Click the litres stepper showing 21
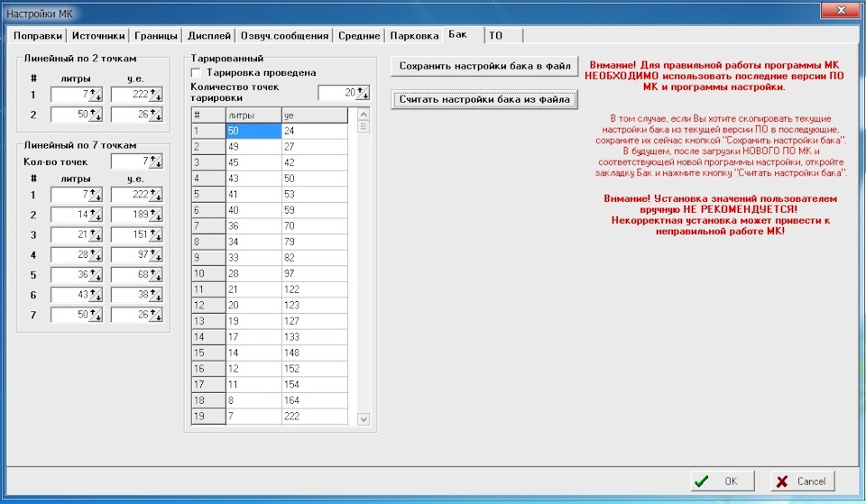The height and width of the screenshot is (504, 866). [97, 234]
